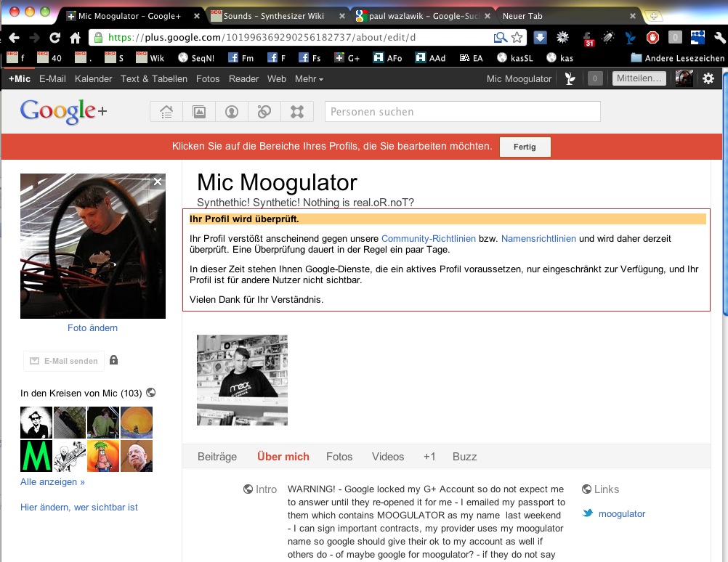728x562 pixels.
Task: Open Namensrichtlinien link
Action: click(x=538, y=239)
